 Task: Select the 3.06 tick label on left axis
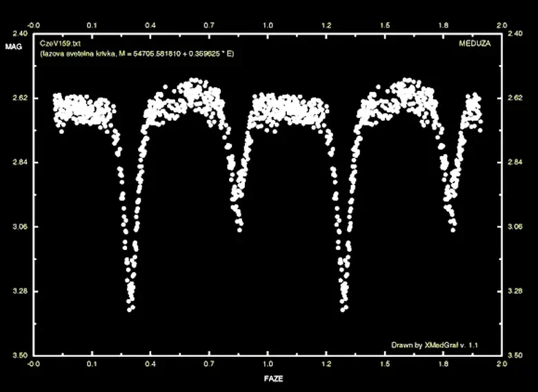coord(20,227)
